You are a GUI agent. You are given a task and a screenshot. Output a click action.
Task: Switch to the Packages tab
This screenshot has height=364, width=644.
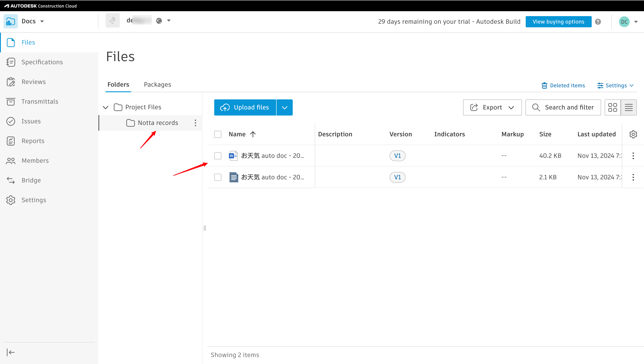click(157, 85)
